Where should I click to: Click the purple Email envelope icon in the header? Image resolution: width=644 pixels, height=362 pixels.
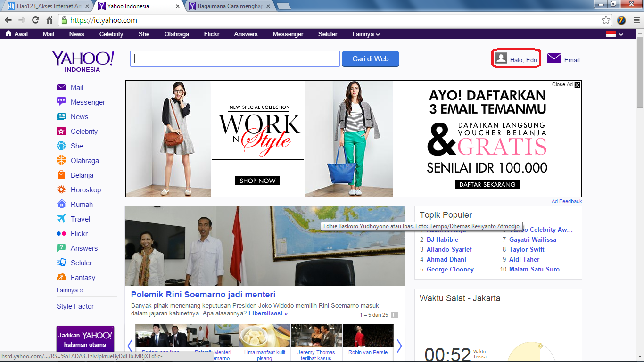click(x=554, y=58)
